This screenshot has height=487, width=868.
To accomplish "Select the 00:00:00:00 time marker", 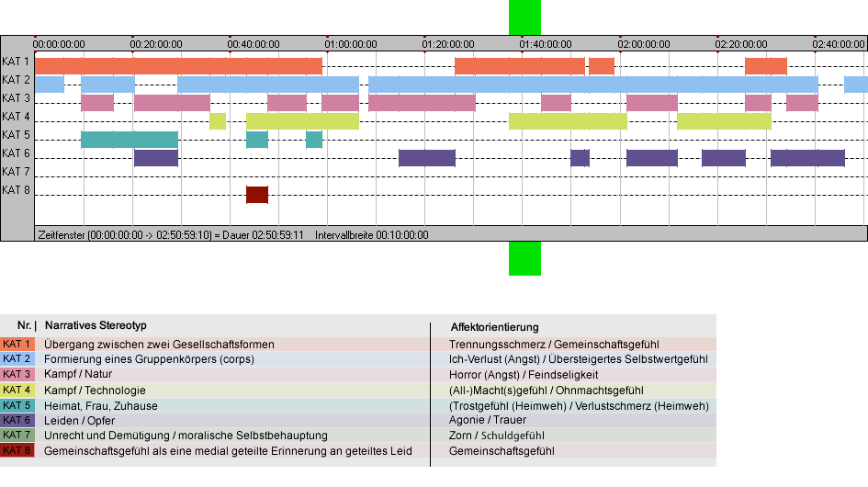I will (59, 44).
